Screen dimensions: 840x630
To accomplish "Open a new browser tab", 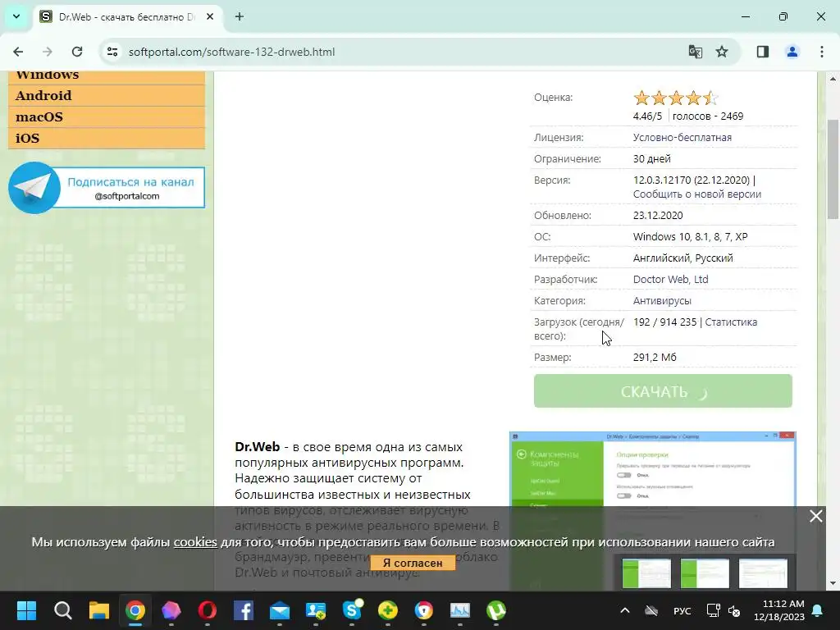I will 240,16.
